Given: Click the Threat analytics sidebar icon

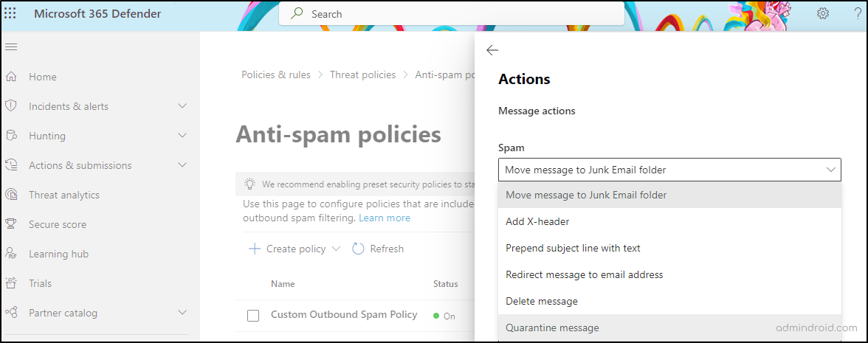Looking at the screenshot, I should pyautogui.click(x=11, y=195).
